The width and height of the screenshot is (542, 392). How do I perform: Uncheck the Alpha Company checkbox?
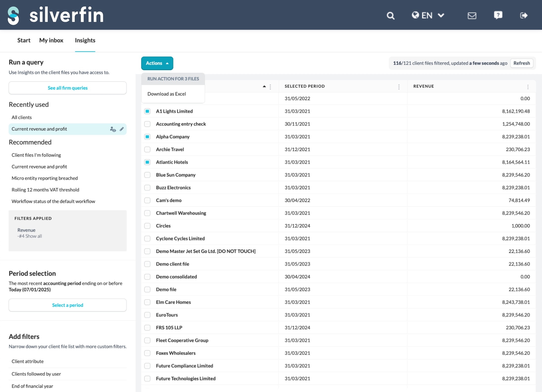(x=147, y=137)
